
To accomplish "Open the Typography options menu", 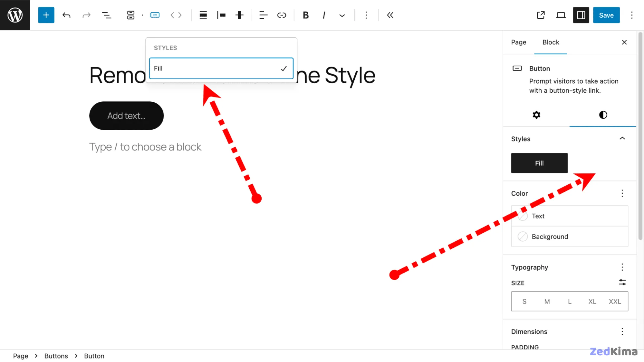I will point(622,267).
